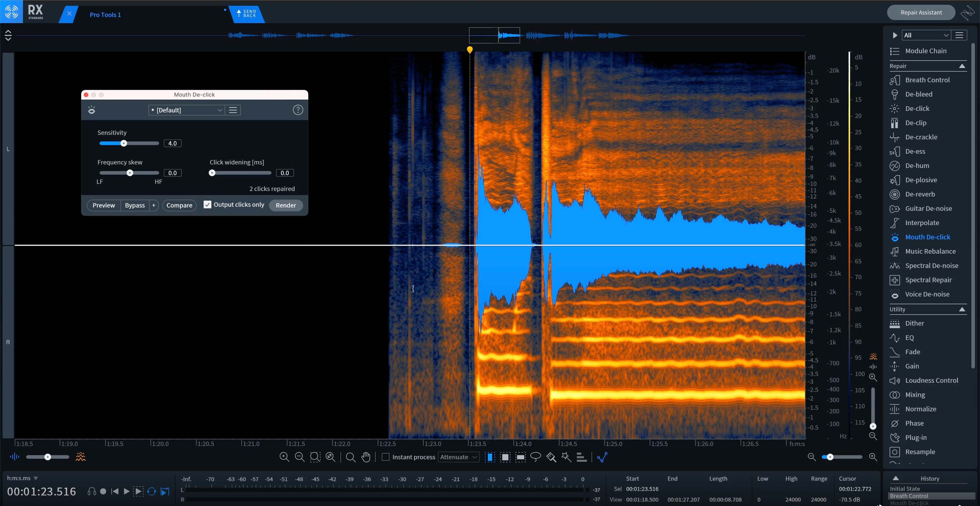The height and width of the screenshot is (506, 980).
Task: Select the frequency selection tool
Action: click(520, 457)
